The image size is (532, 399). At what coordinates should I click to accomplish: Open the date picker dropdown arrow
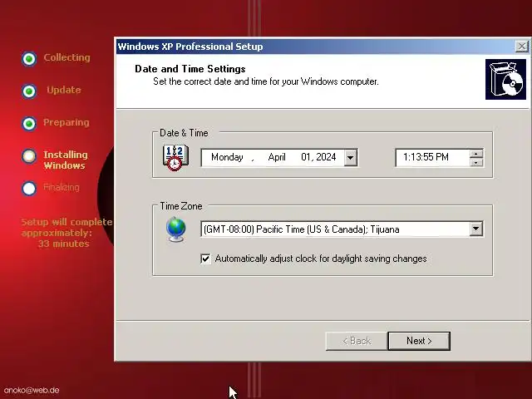click(x=351, y=158)
